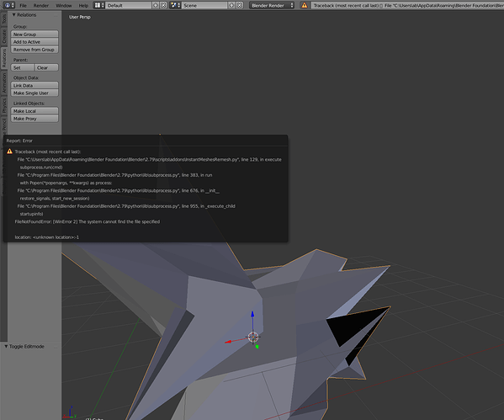The height and width of the screenshot is (420, 504).
Task: Open the Blender Render engine dropdown
Action: point(272,5)
